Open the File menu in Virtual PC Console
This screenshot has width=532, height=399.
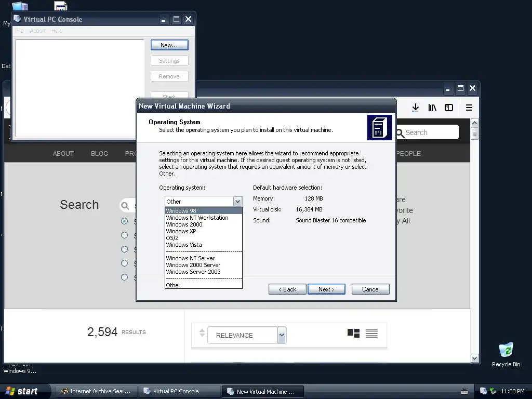[19, 31]
